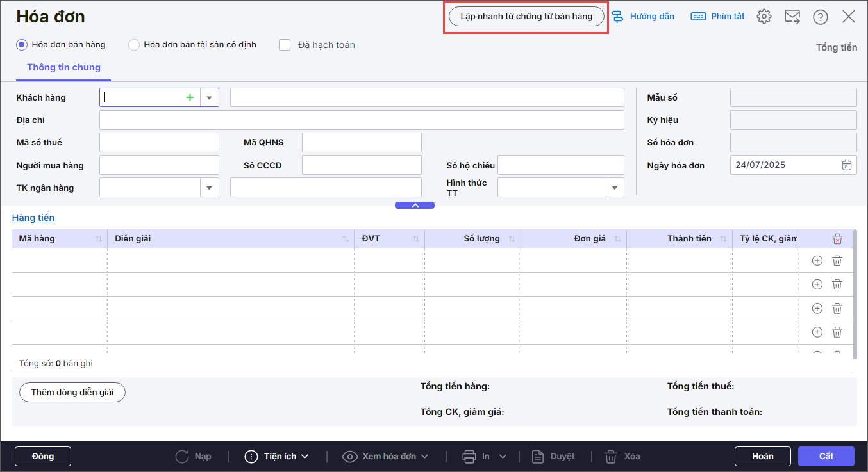Click Lập nhanh từ chứng từ bán hàng button
Viewport: 868px width, 472px height.
pos(526,17)
